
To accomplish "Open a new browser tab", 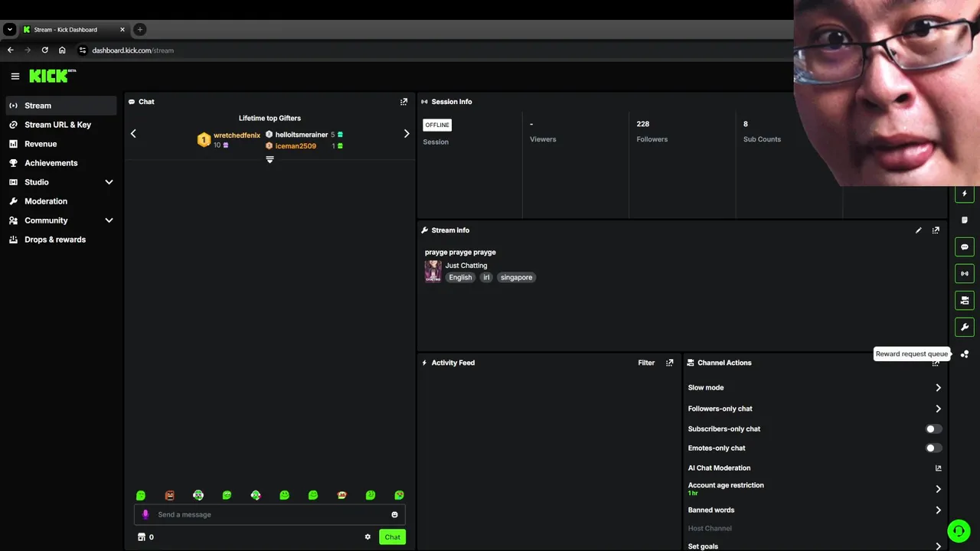I will (x=139, y=30).
